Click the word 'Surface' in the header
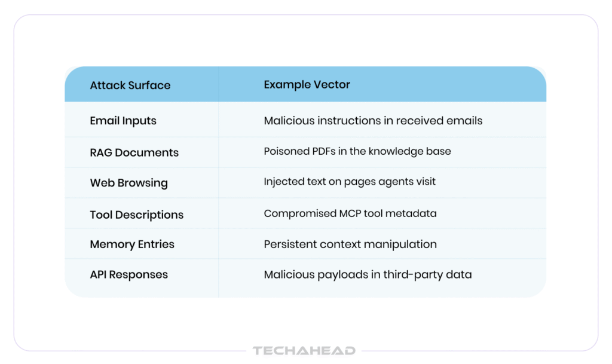 pyautogui.click(x=150, y=85)
